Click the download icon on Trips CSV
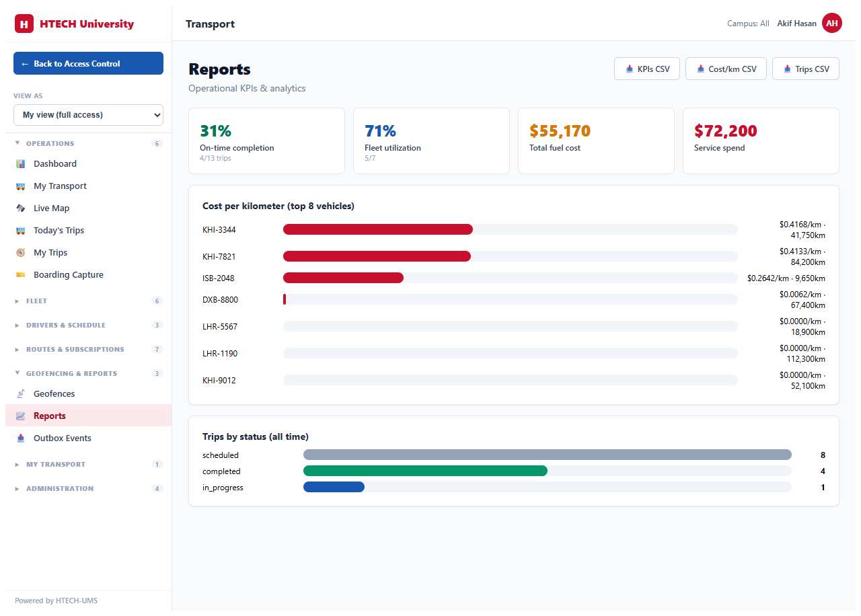Image resolution: width=861 pixels, height=616 pixels. coord(787,69)
